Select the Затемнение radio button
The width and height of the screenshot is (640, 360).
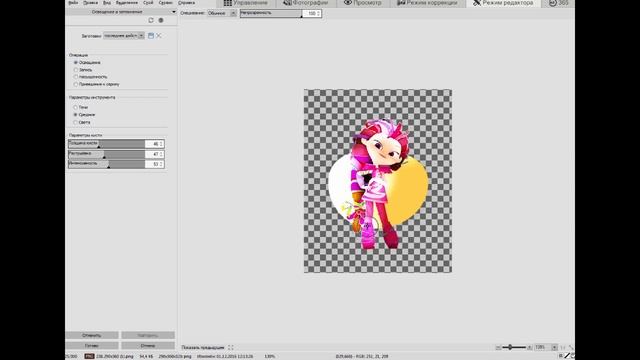click(76, 70)
